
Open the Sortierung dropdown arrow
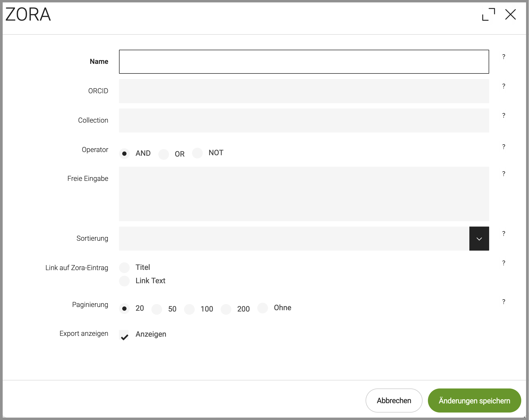479,239
